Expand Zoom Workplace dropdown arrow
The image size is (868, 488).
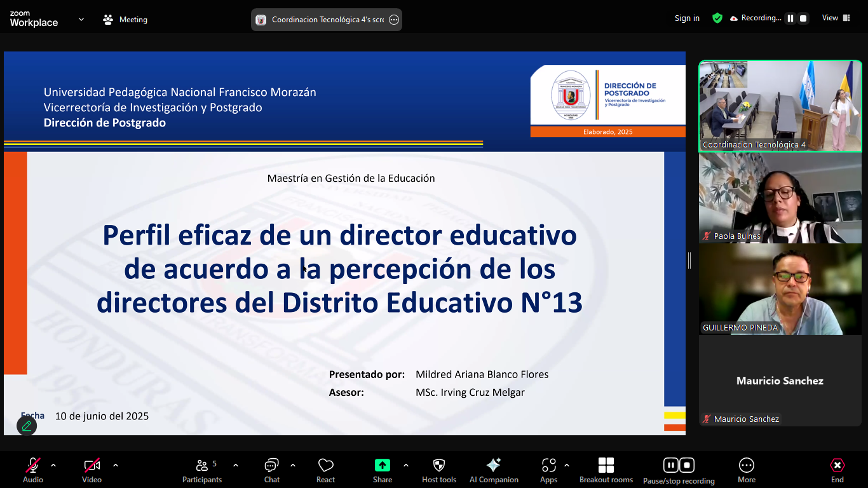[x=81, y=20]
